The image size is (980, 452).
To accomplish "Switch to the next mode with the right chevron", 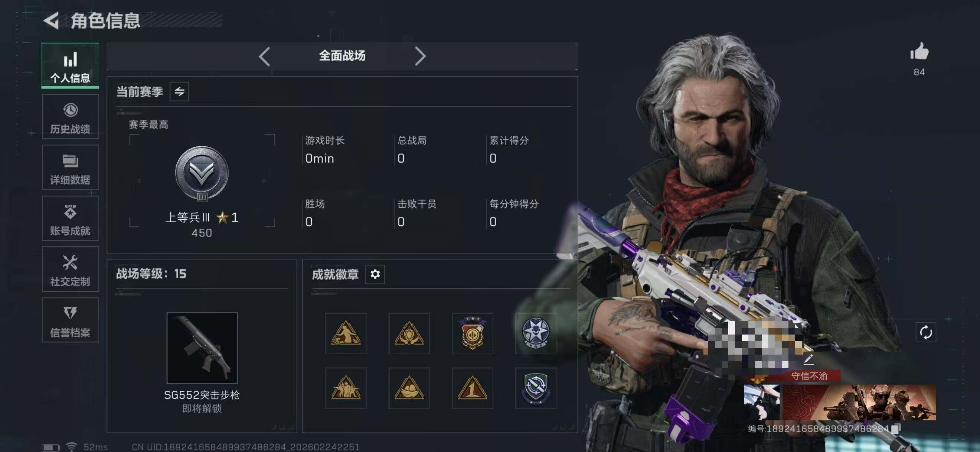I will [x=420, y=56].
